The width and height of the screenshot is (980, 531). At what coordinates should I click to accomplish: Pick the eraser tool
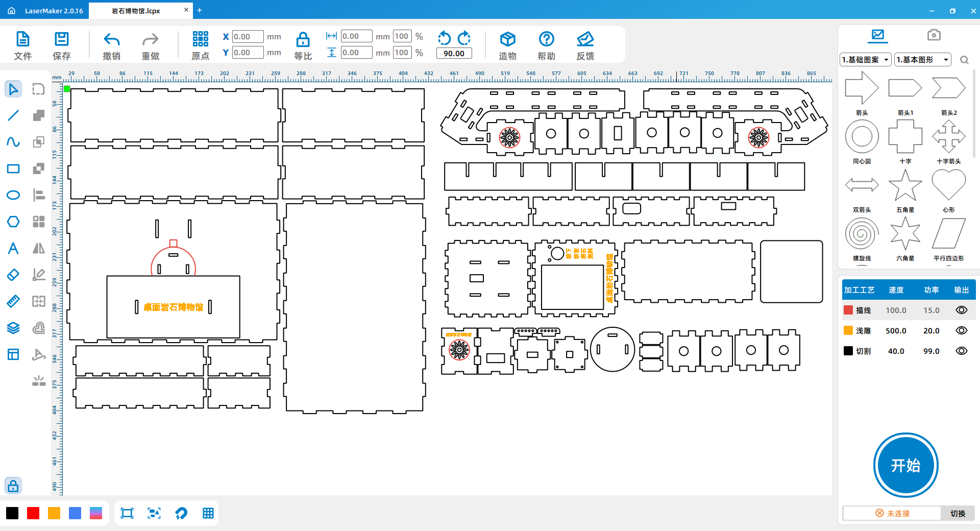point(13,275)
